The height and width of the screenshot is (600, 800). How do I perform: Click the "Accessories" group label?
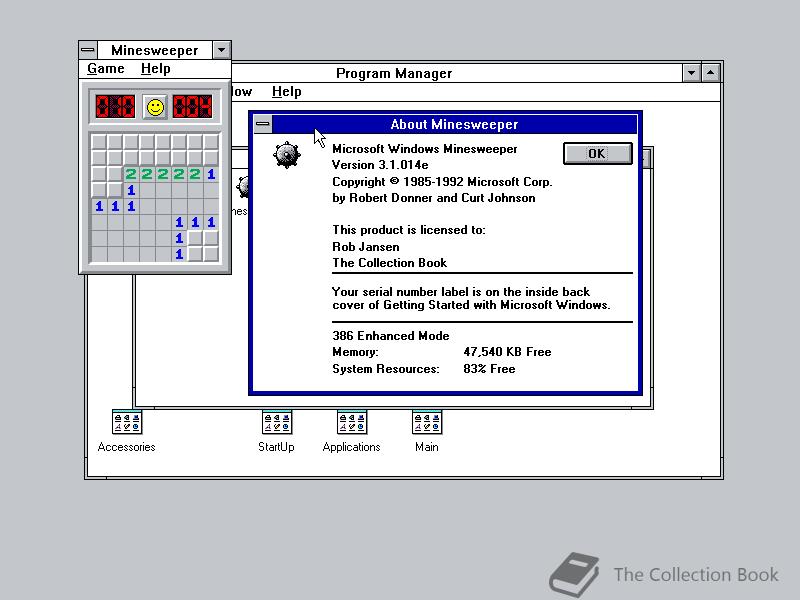pyautogui.click(x=127, y=447)
